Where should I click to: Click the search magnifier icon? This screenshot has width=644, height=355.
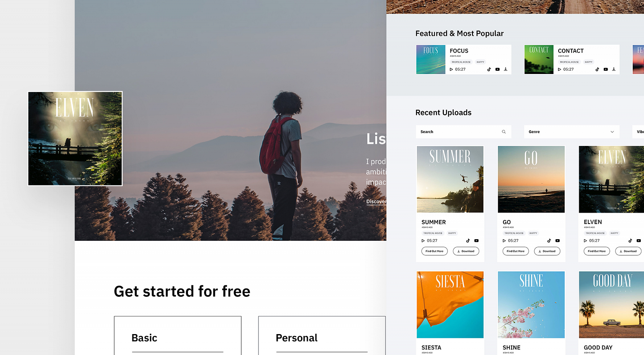coord(504,132)
